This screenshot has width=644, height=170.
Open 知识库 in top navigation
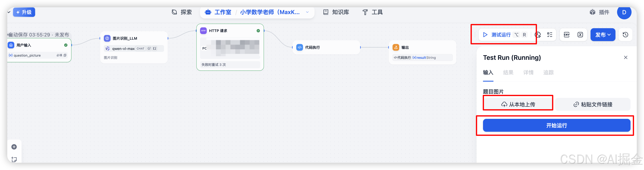[x=336, y=12]
